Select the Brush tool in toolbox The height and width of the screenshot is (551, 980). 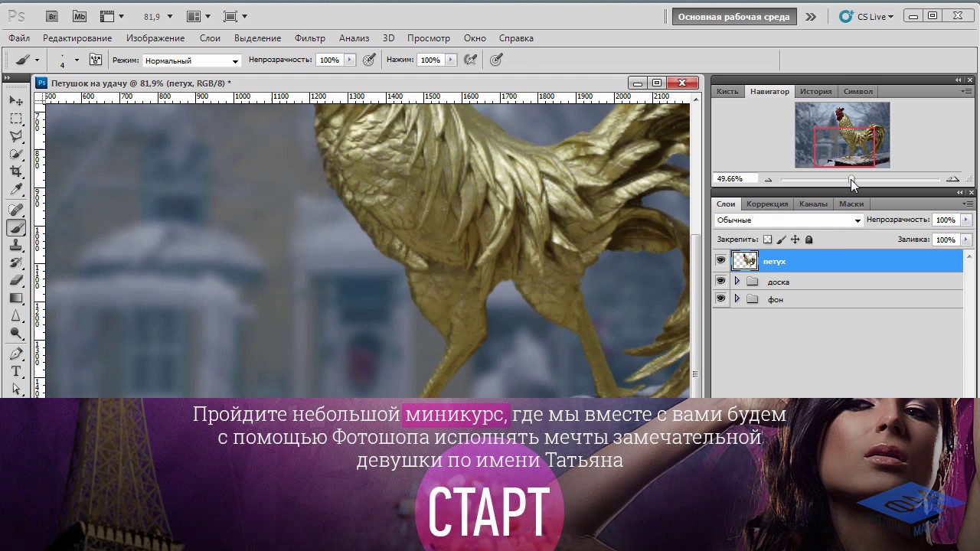click(x=16, y=227)
